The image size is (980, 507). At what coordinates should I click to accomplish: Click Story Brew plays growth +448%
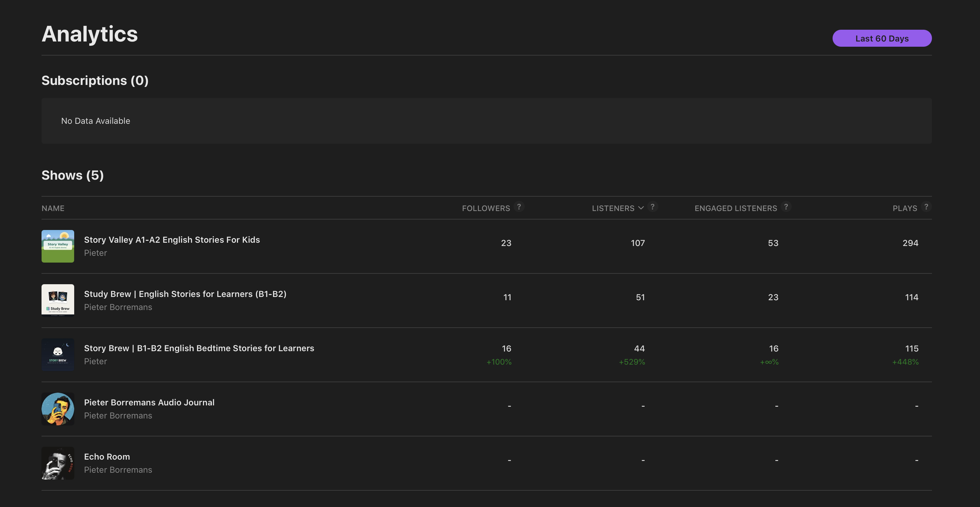[905, 362]
